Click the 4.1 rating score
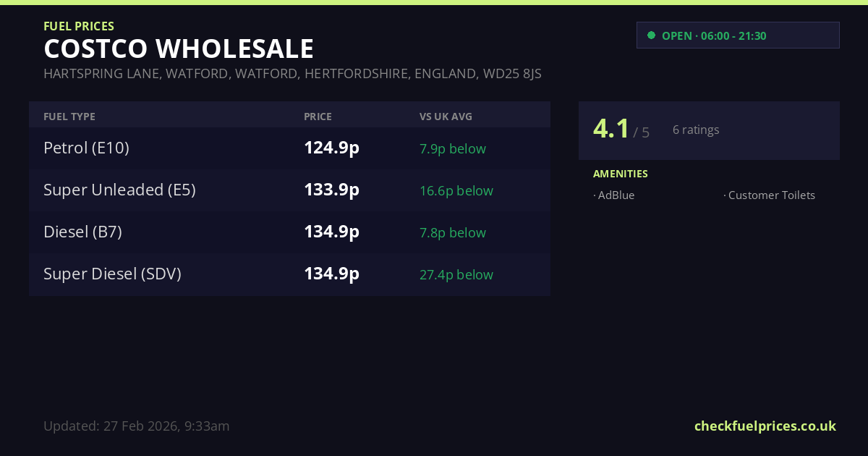 click(x=611, y=129)
